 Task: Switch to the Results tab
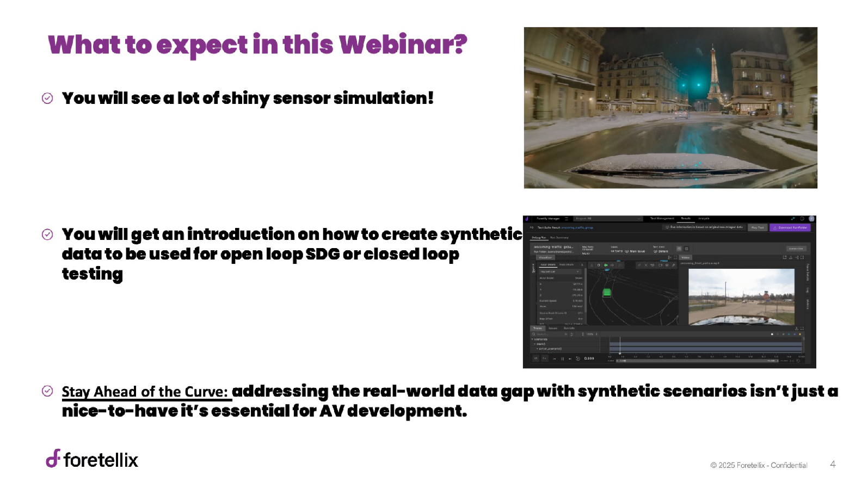(x=686, y=218)
